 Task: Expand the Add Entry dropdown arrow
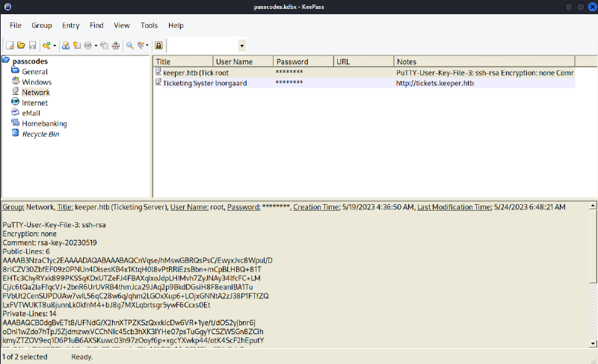tap(55, 46)
